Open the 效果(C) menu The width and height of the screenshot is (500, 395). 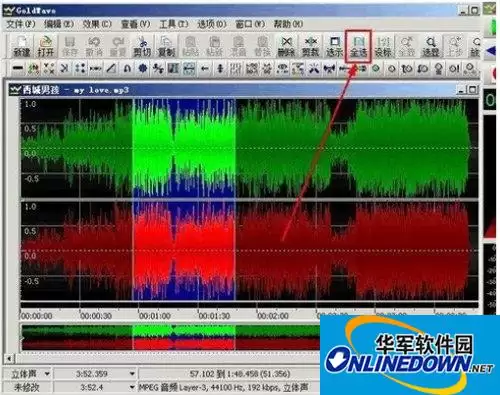(x=97, y=24)
